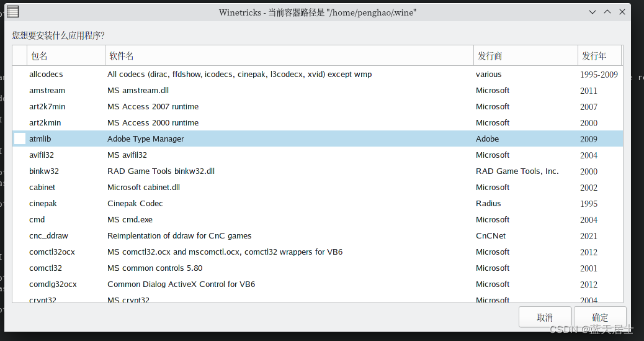644x341 pixels.
Task: Click publisher 'Radius'
Action: (488, 203)
